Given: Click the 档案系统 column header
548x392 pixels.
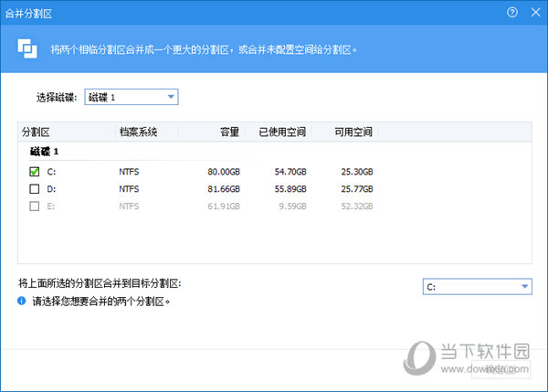Looking at the screenshot, I should click(x=138, y=132).
